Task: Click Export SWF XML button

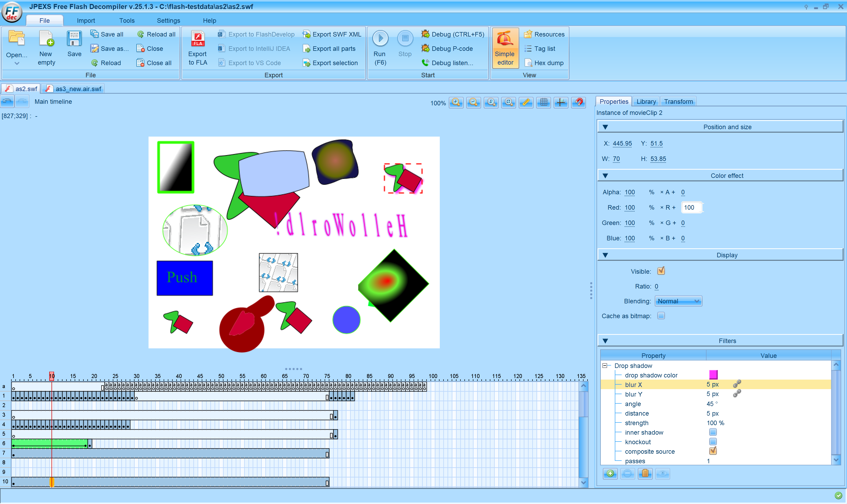Action: 332,34
